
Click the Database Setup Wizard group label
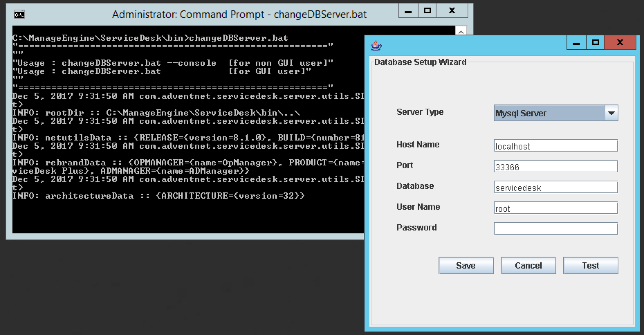coord(420,62)
